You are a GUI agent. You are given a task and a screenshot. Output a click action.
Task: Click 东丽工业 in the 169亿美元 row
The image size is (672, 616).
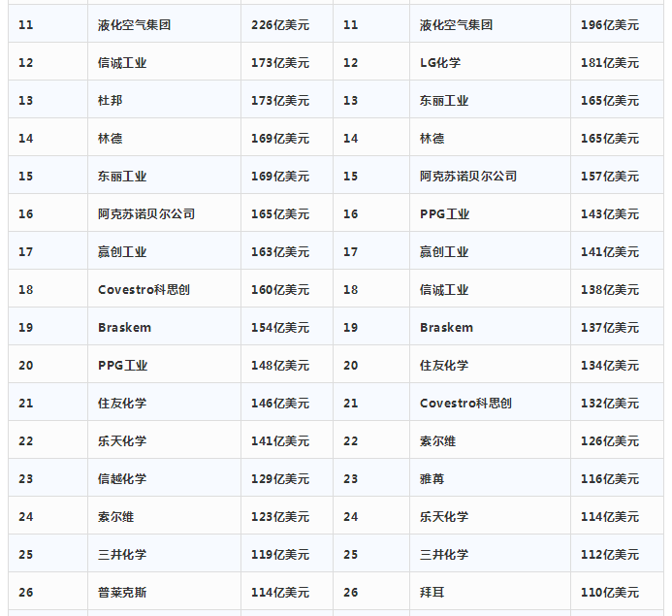(122, 177)
